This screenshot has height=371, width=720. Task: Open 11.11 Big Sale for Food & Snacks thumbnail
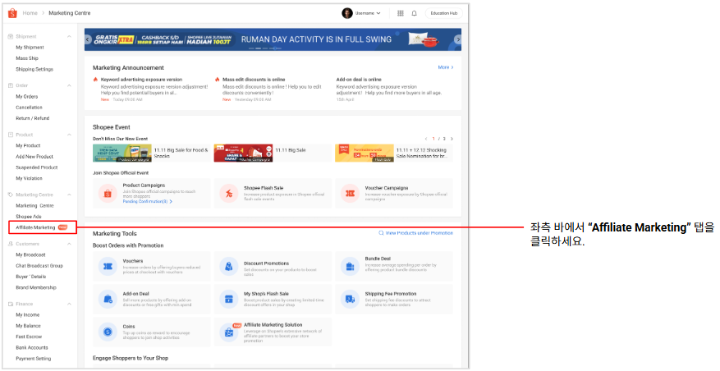coord(122,153)
